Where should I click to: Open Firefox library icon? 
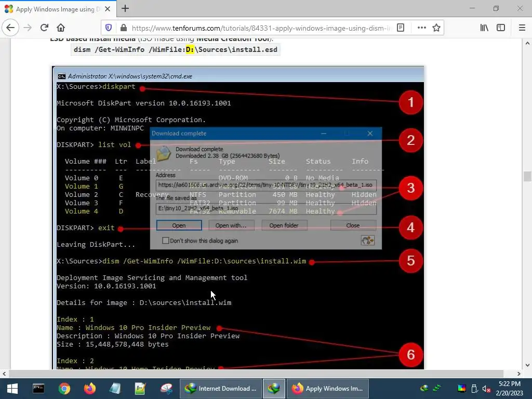pyautogui.click(x=484, y=28)
